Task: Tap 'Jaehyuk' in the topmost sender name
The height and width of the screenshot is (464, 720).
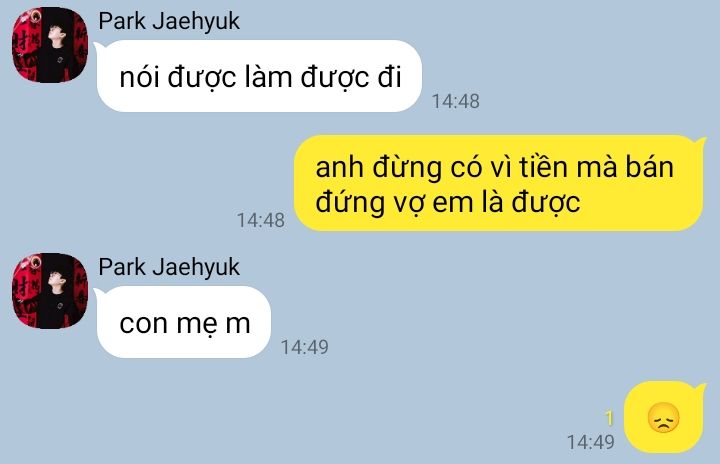Action: coord(196,22)
